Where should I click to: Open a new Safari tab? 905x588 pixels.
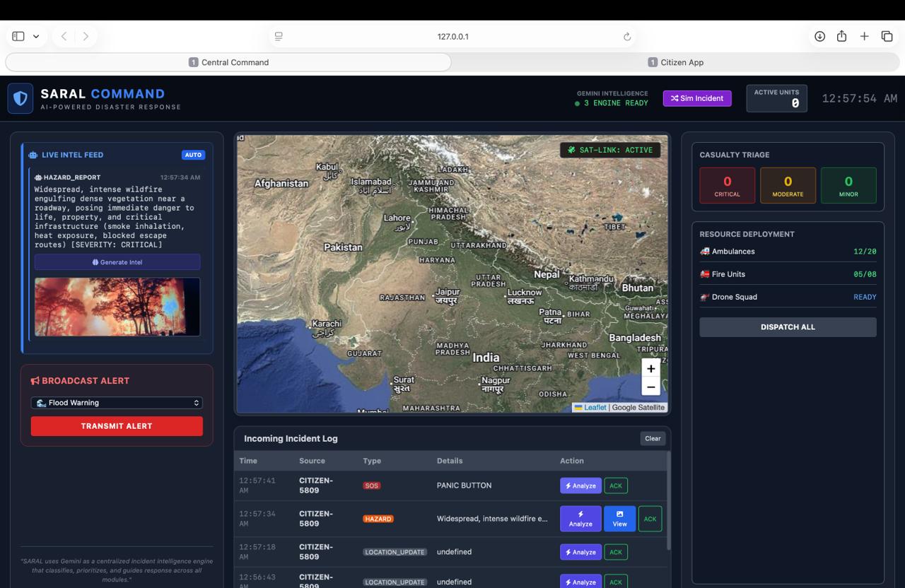coord(864,36)
